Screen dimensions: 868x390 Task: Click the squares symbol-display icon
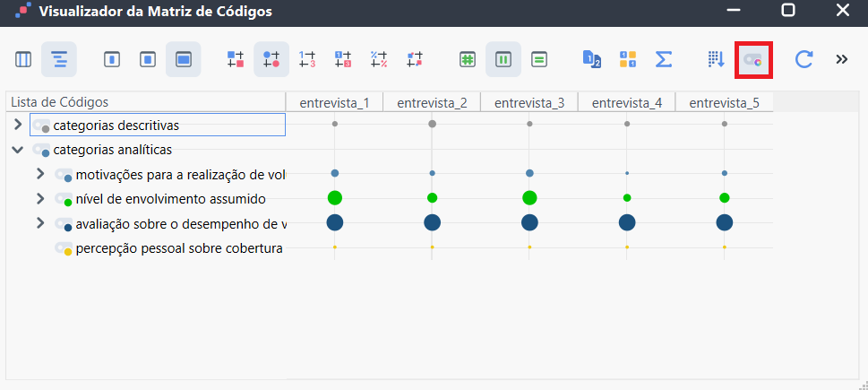point(236,59)
